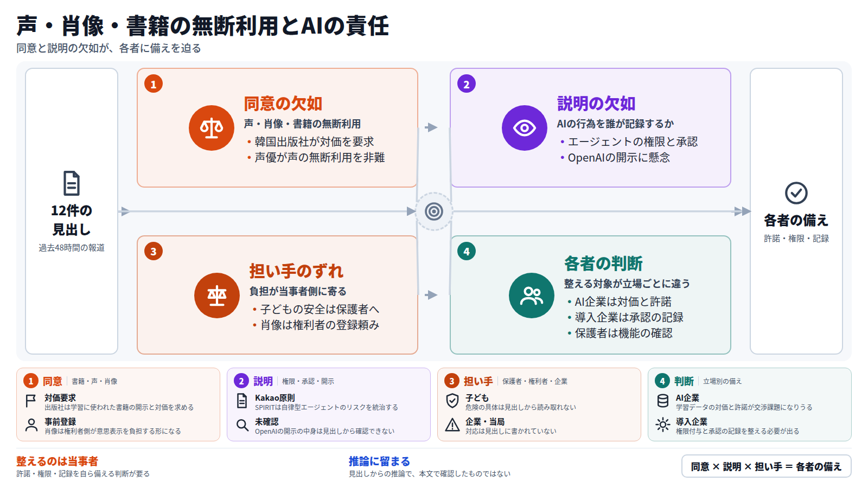Click the sun-shaped icon beside 導入企業

click(x=663, y=425)
